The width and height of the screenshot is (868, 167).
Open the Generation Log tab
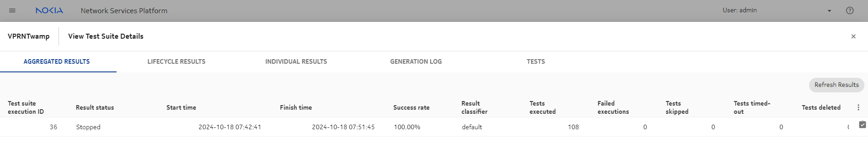(416, 61)
